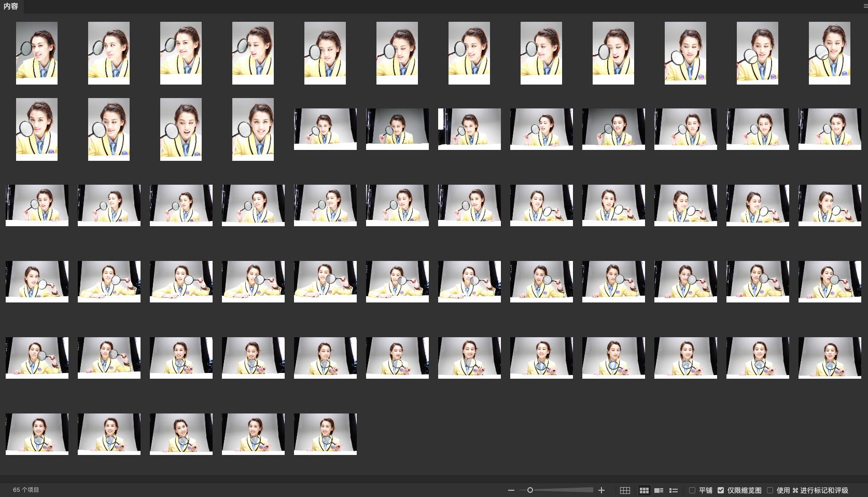
Task: Select the fourth portrait thumbnail in second row
Action: coord(253,129)
